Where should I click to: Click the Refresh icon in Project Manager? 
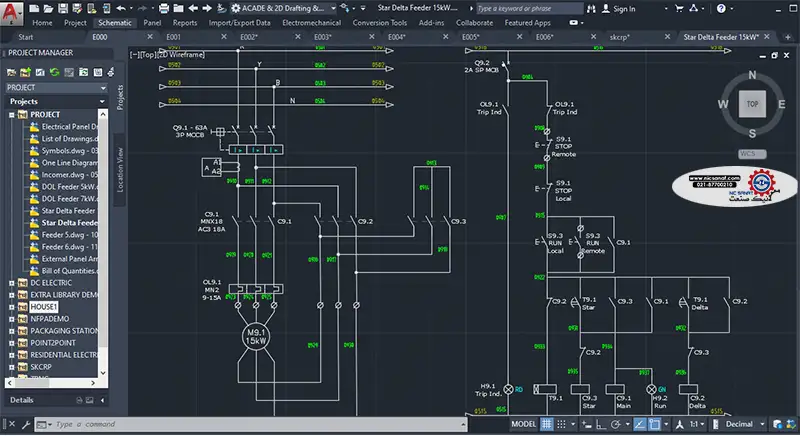click(55, 72)
